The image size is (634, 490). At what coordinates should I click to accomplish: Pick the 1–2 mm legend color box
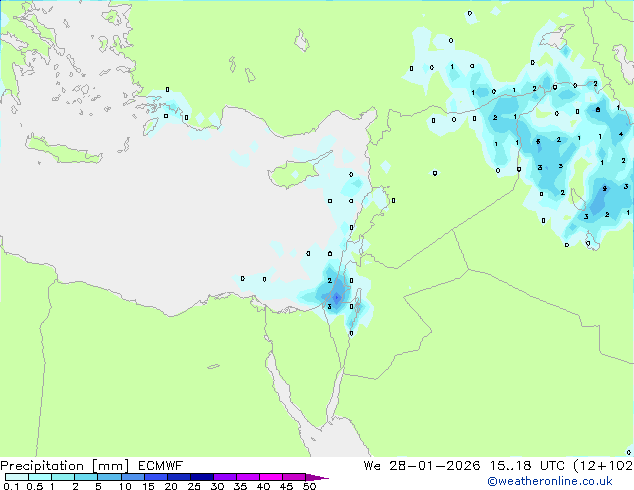pyautogui.click(x=63, y=477)
